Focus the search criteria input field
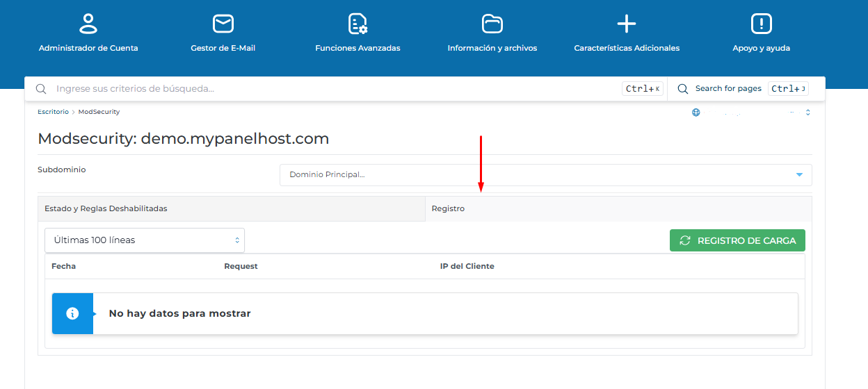This screenshot has width=868, height=389. [x=334, y=89]
